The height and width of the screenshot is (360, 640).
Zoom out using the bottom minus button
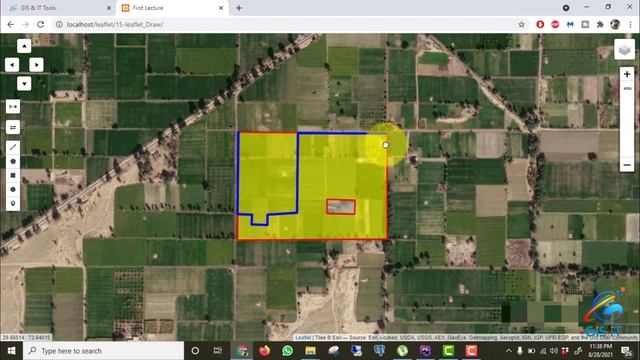pyautogui.click(x=627, y=165)
